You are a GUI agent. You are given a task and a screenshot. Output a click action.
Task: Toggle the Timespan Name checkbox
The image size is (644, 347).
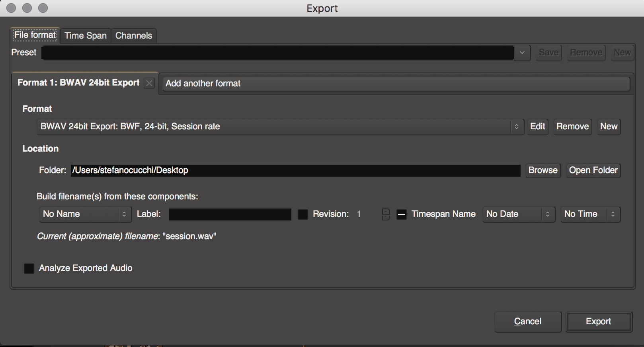coord(402,214)
